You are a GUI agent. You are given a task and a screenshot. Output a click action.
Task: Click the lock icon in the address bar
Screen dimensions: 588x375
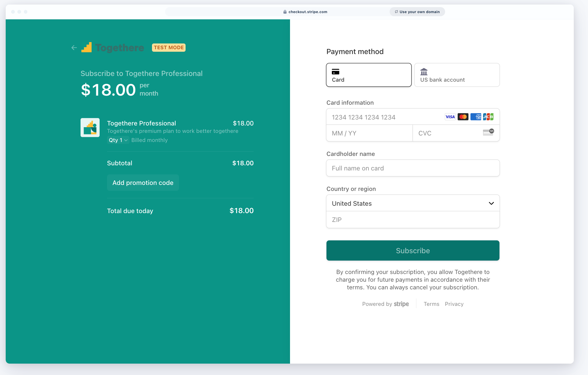(x=285, y=12)
